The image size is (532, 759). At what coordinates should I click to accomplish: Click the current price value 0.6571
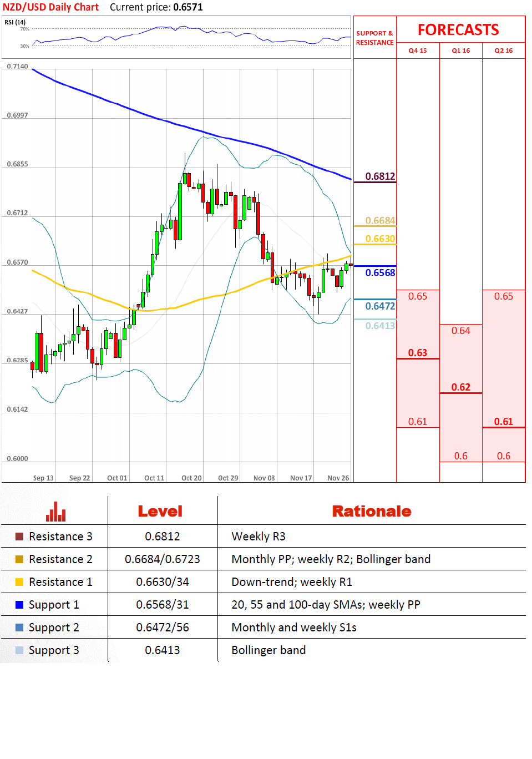(188, 7)
